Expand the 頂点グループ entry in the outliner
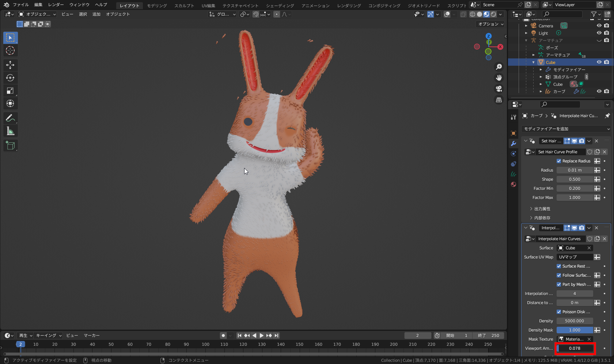Screen dimensions: 614x364 (541, 77)
